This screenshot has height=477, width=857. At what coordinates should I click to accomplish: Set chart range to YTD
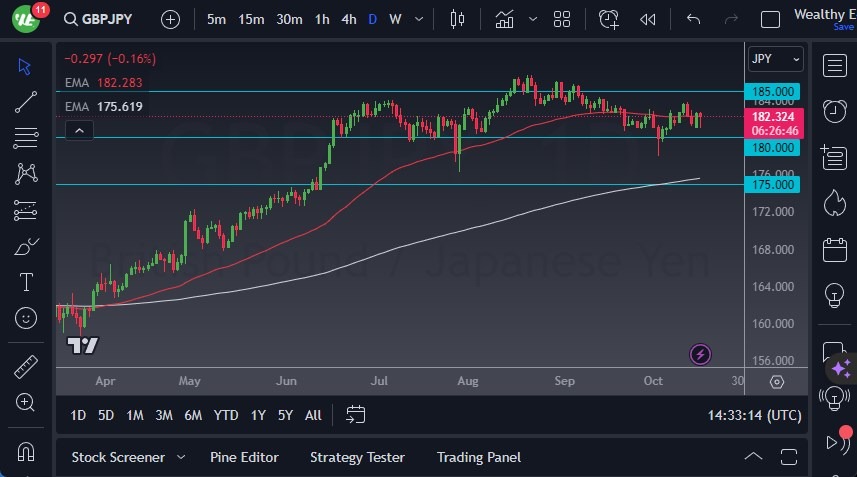226,415
